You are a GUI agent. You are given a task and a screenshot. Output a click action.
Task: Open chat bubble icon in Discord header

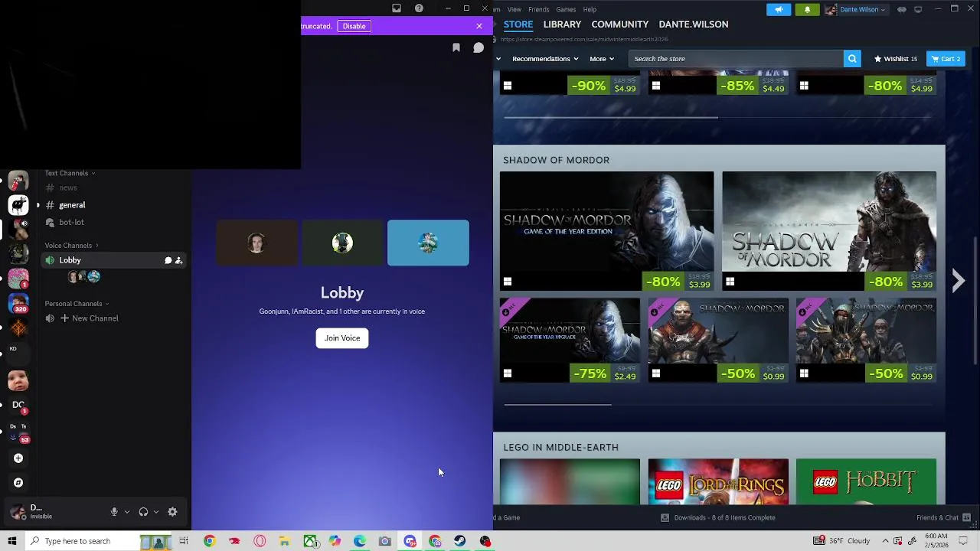479,47
